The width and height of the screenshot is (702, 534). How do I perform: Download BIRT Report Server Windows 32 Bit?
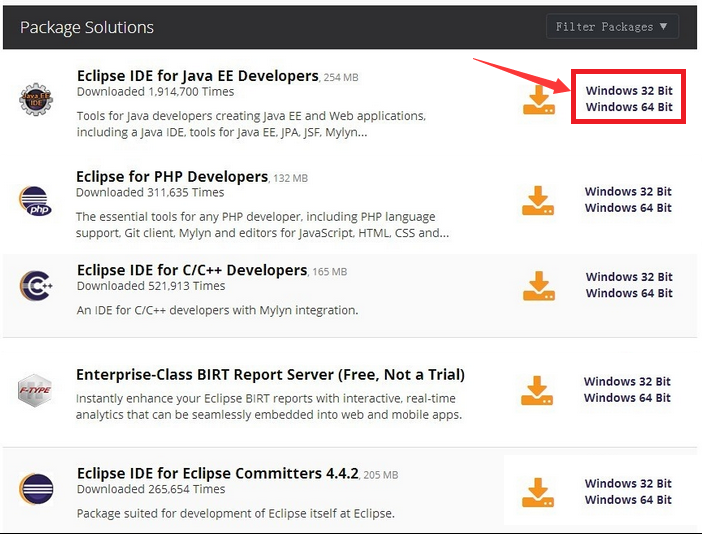tap(627, 382)
